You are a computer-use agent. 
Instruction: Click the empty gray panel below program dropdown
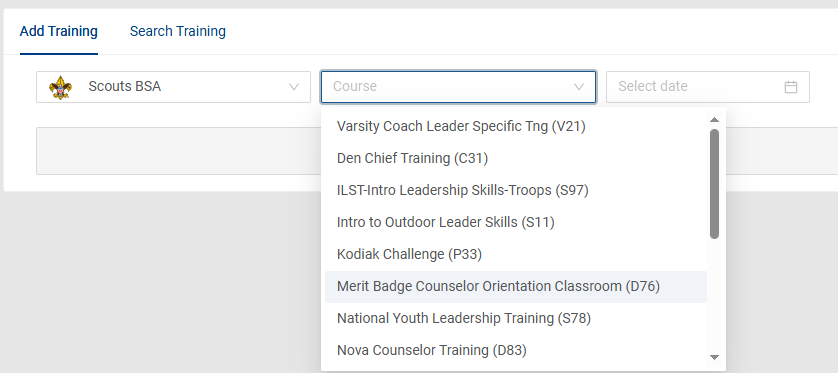tap(179, 151)
